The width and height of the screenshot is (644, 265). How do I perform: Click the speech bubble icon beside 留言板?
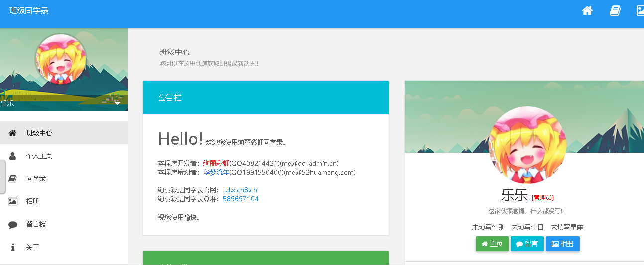coord(13,225)
